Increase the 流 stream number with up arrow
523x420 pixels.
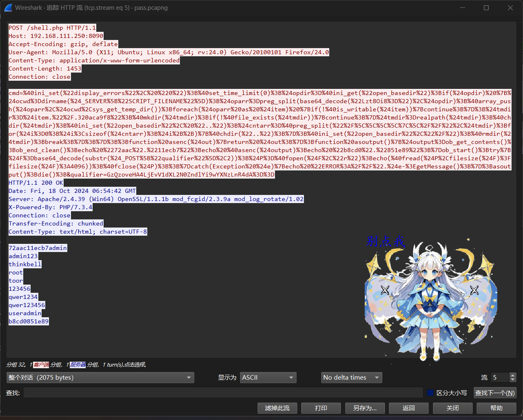click(x=513, y=375)
